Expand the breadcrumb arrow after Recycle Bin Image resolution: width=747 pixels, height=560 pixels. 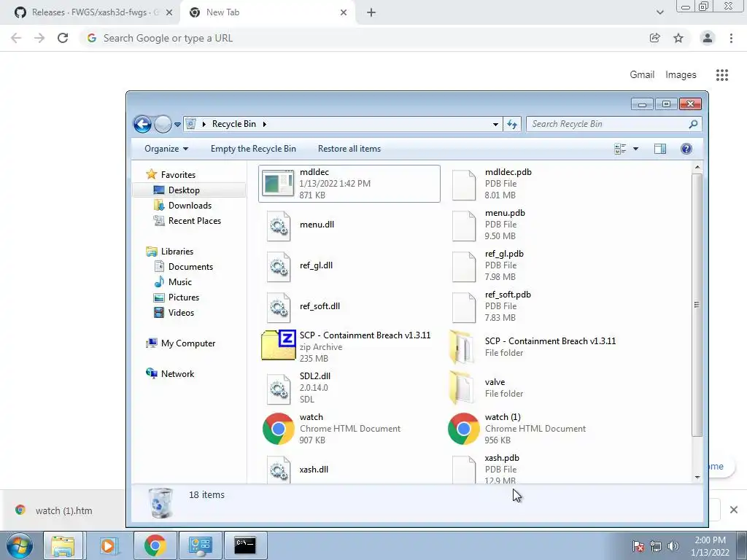(264, 124)
